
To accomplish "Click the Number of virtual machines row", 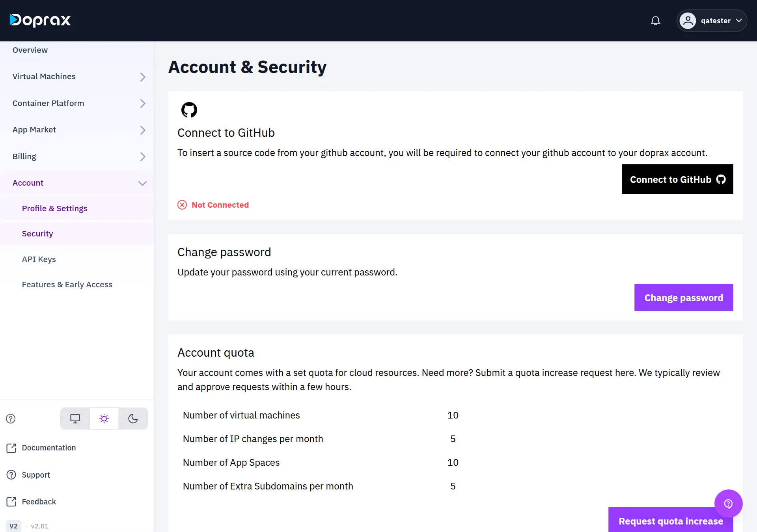I will (321, 415).
